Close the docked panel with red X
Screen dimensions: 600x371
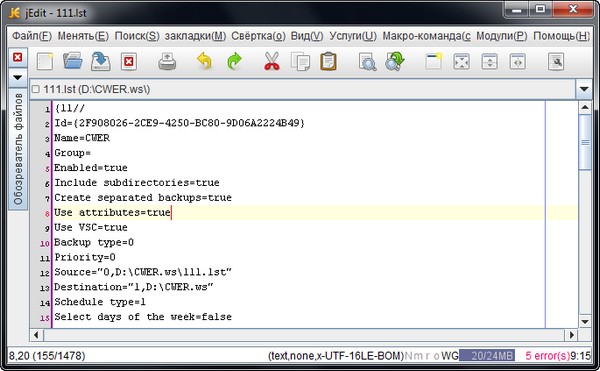point(18,57)
